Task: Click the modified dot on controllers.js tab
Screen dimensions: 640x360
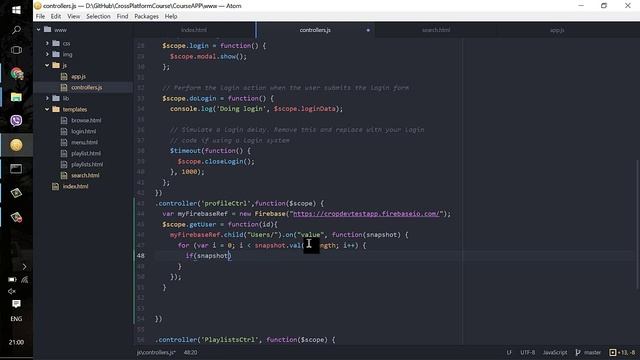Action: [368, 30]
